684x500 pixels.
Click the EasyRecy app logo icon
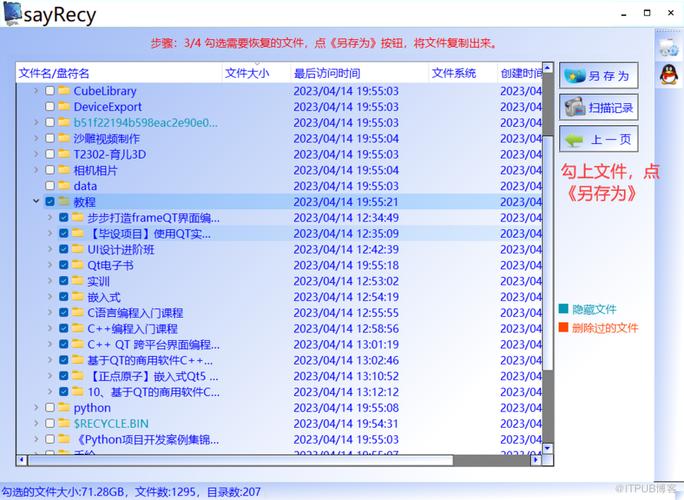[13, 14]
